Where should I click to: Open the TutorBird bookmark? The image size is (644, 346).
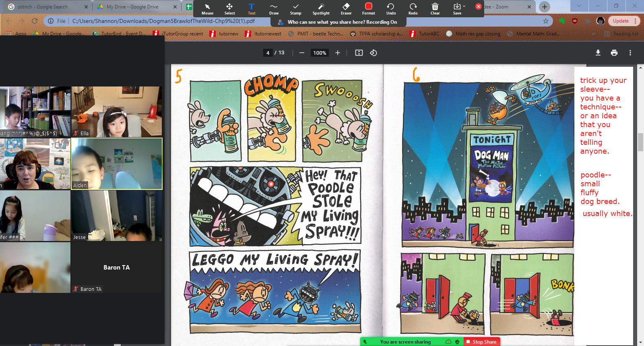click(119, 34)
